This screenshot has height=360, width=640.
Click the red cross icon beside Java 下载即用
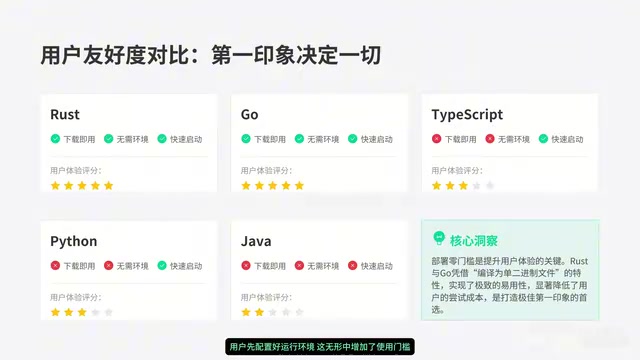(x=246, y=266)
